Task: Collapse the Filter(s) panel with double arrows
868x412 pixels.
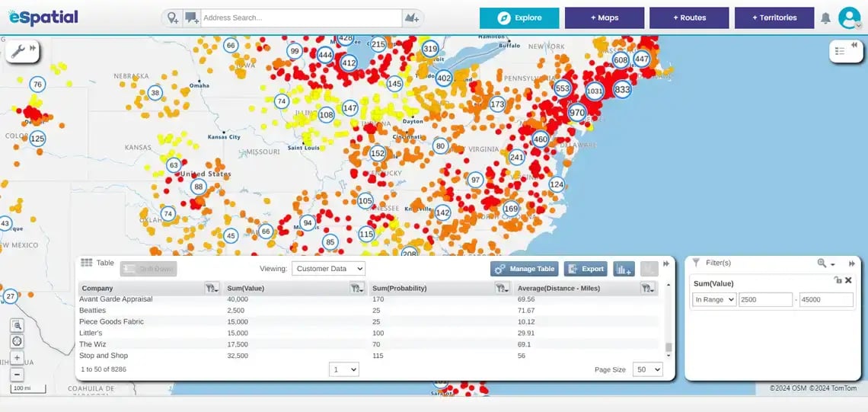Action: pyautogui.click(x=852, y=263)
